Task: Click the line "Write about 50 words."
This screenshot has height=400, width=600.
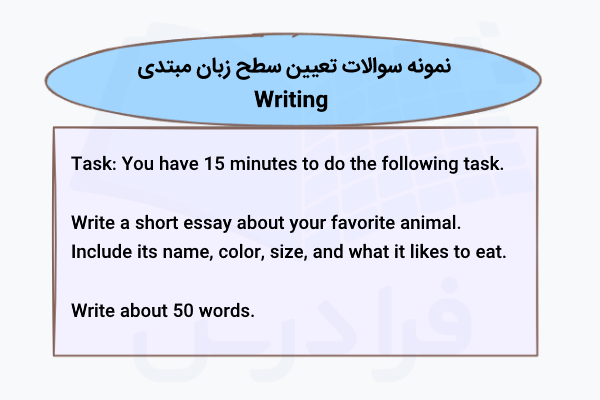Action: point(163,309)
